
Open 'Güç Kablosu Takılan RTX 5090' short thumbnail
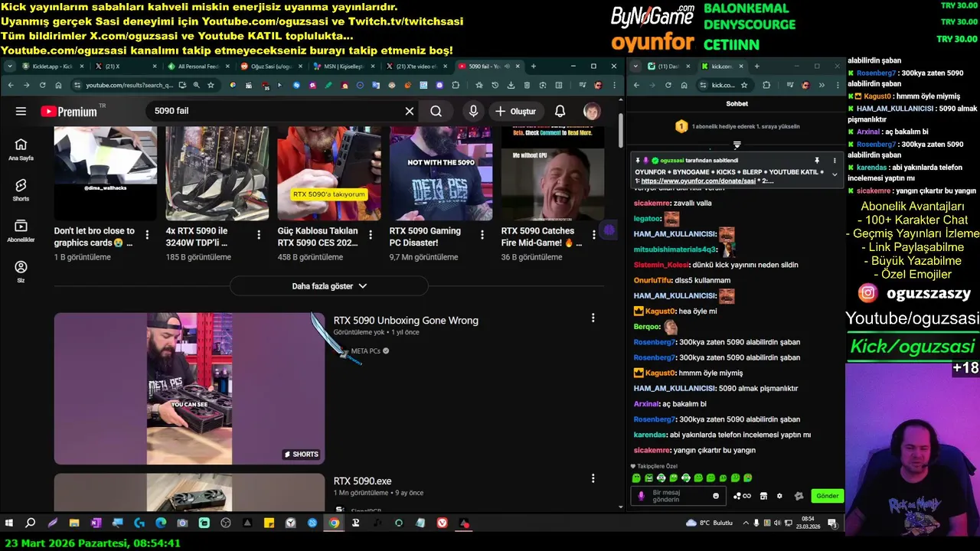click(329, 174)
